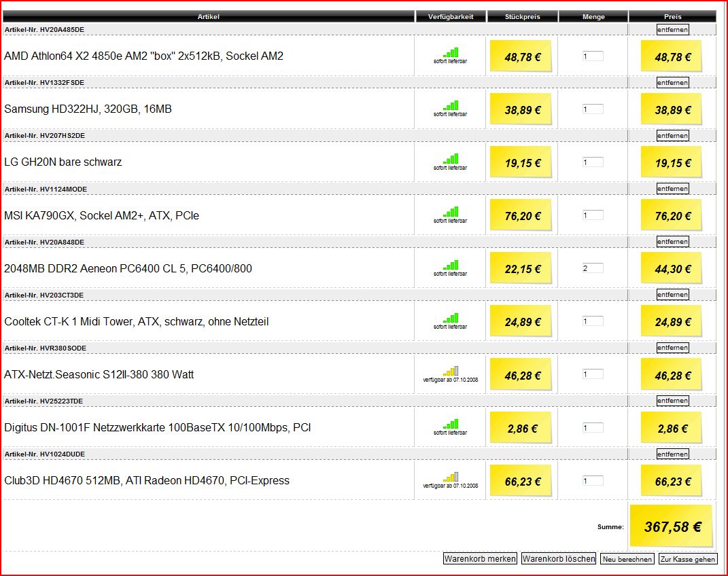Click total price 66,23 € of Club3D HD4670
The height and width of the screenshot is (576, 728).
[x=673, y=482]
